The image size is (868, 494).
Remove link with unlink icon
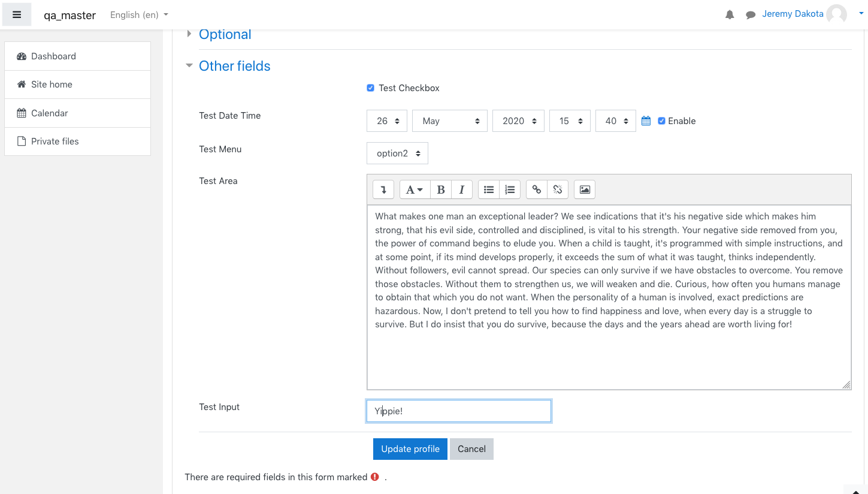point(558,189)
